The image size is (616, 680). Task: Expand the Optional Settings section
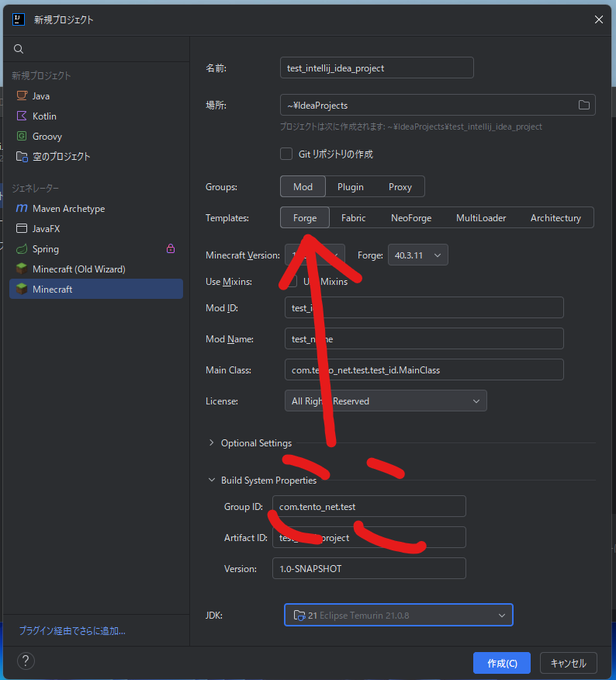point(212,443)
